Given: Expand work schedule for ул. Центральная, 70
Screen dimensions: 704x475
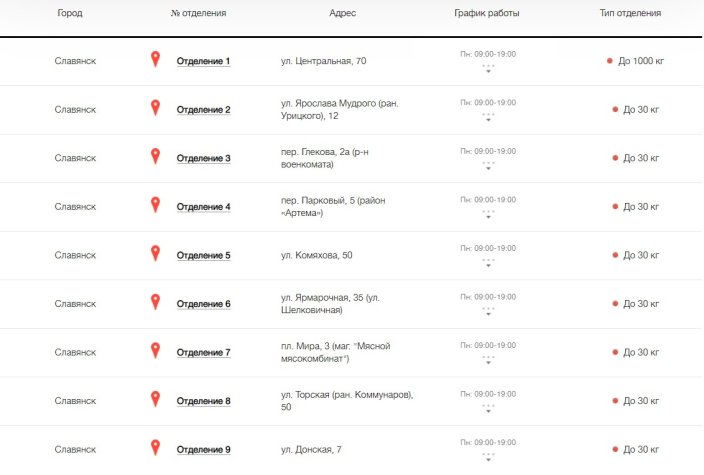Looking at the screenshot, I should tap(488, 69).
